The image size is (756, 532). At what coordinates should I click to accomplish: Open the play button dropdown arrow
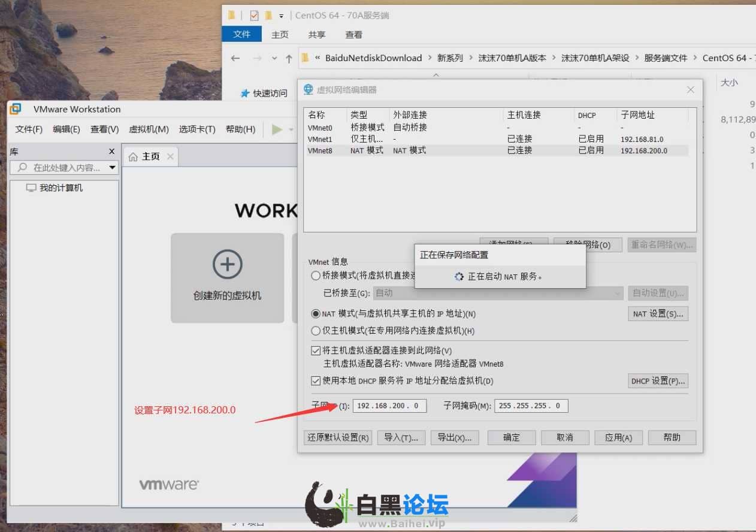291,129
